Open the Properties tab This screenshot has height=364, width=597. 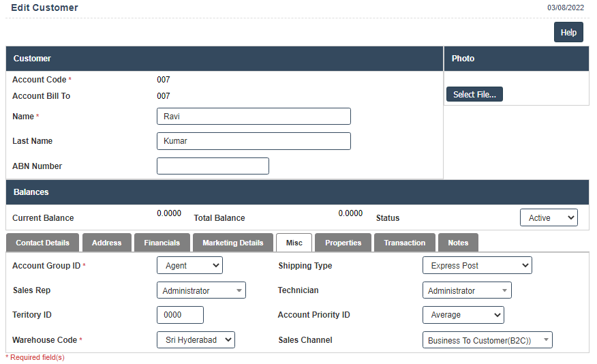coord(343,243)
